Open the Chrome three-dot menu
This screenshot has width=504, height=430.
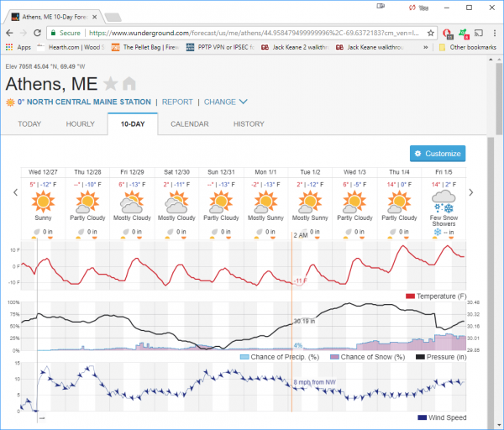click(494, 33)
